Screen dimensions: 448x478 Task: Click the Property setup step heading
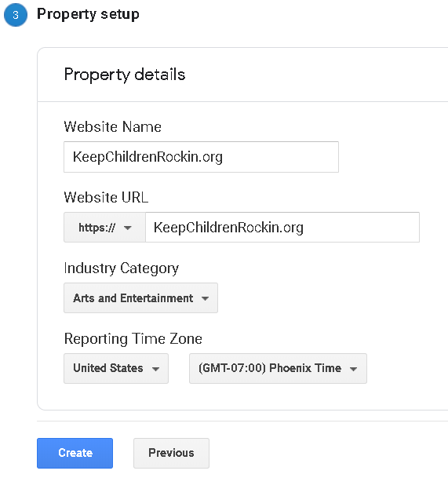pyautogui.click(x=88, y=14)
